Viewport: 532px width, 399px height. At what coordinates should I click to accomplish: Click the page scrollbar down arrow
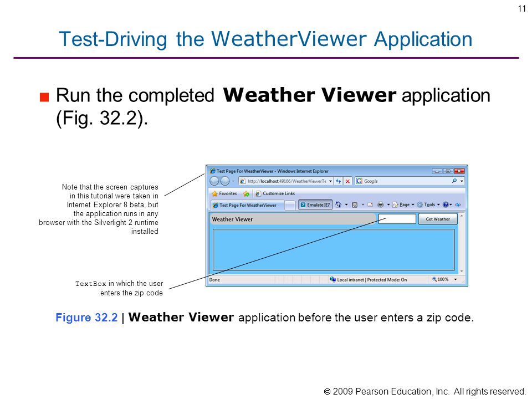(462, 271)
